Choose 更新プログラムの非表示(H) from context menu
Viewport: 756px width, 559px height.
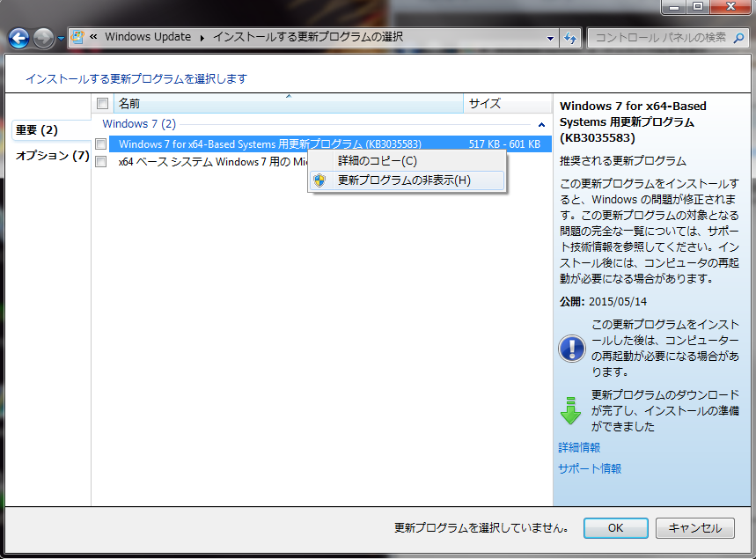point(407,180)
